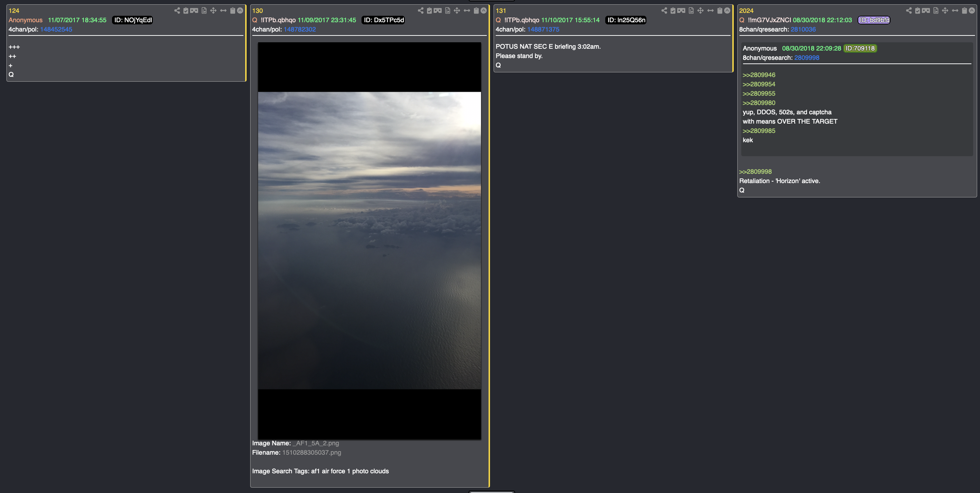The width and height of the screenshot is (980, 493).
Task: Click the share icon on post 2024
Action: coord(908,11)
